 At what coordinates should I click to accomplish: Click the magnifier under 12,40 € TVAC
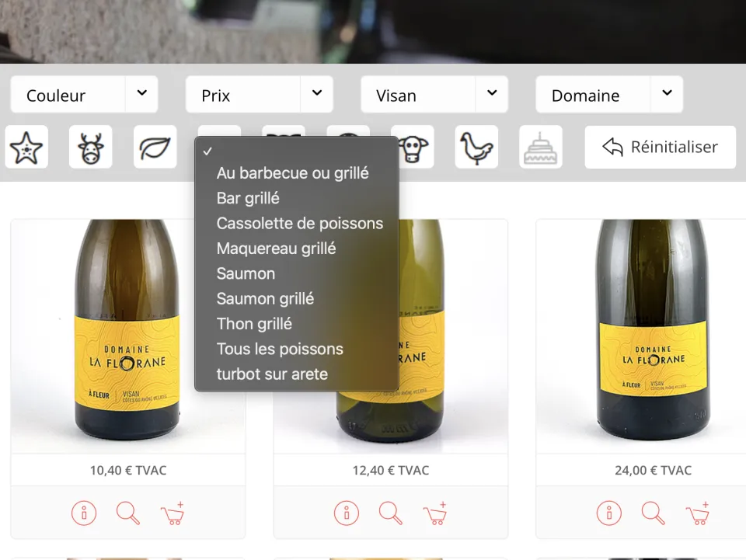click(x=391, y=513)
